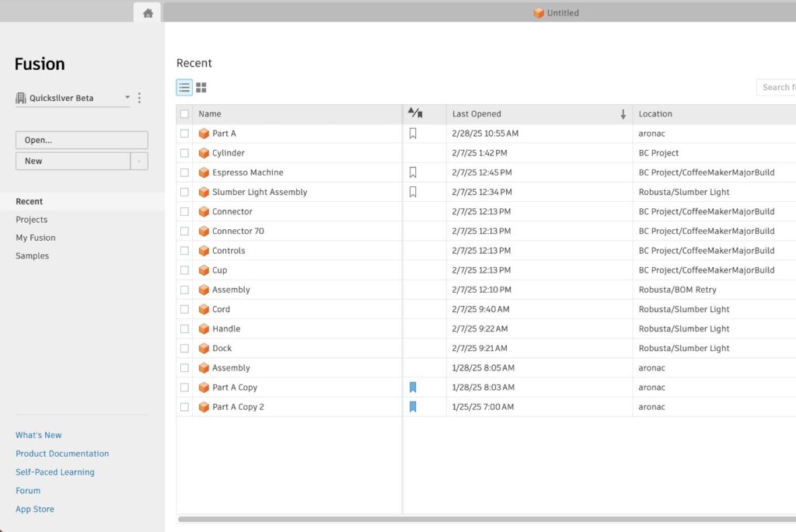Screen dimensions: 796x532
Task: Check the box for Cylinder
Action: 184,153
